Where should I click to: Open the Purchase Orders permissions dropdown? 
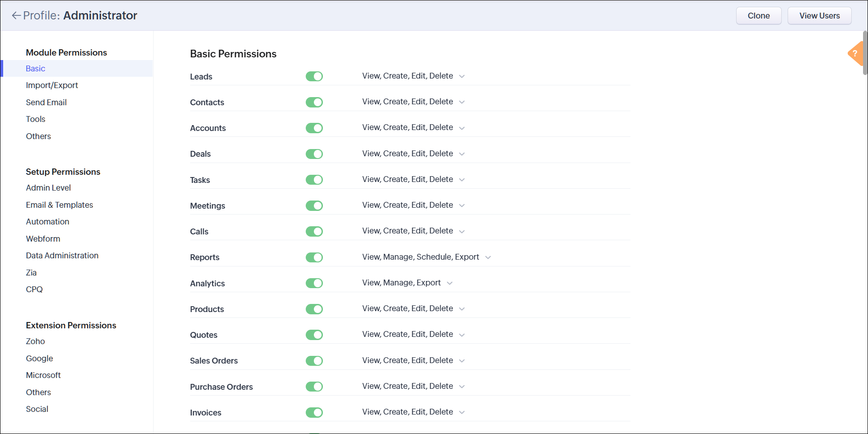462,387
